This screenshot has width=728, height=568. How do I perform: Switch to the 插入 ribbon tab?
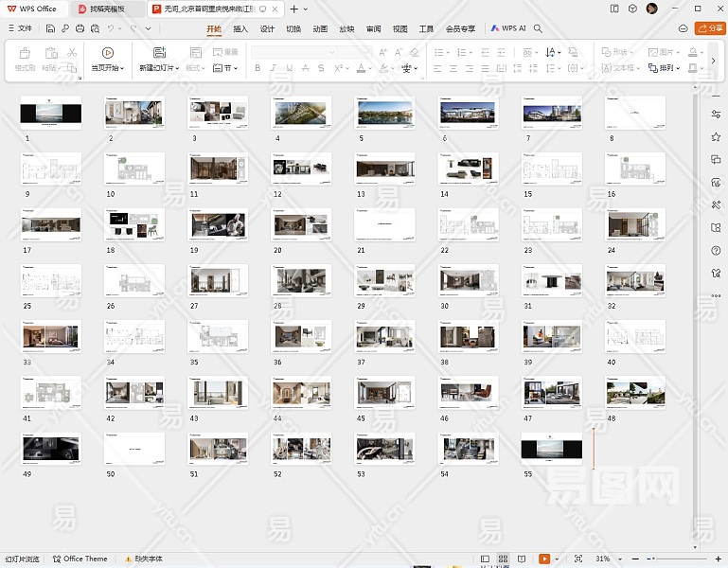point(240,29)
